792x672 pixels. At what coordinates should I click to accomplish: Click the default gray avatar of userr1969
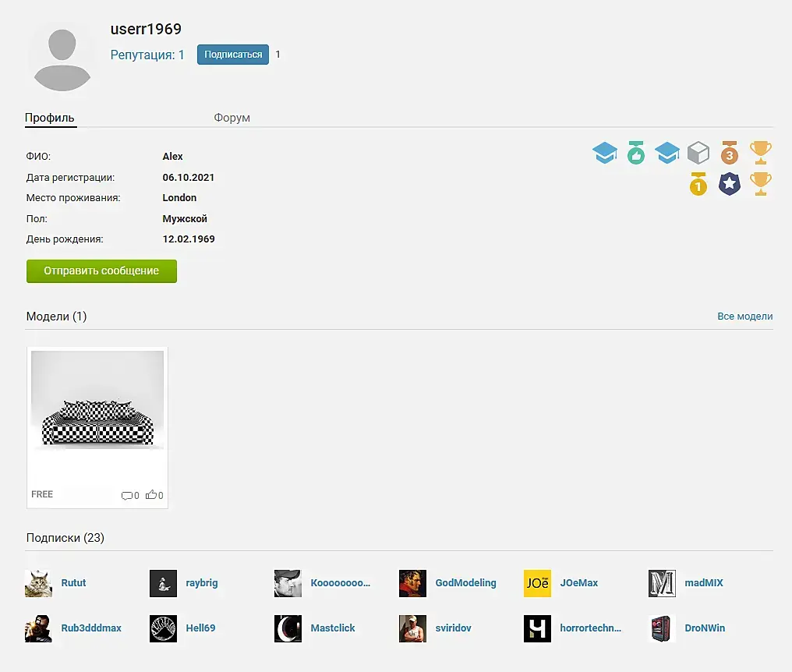pyautogui.click(x=62, y=59)
